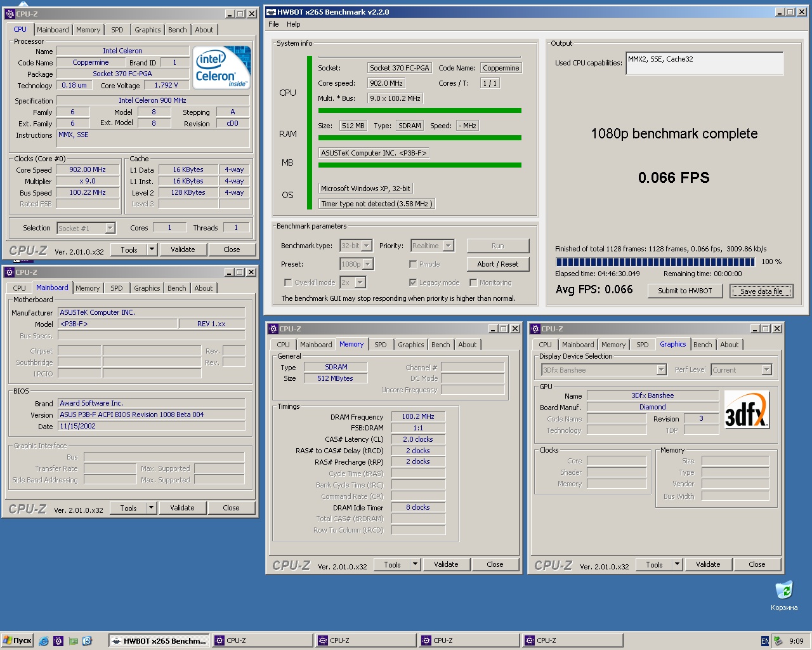This screenshot has height=650, width=812.
Task: Click Validate in Graphics window
Action: [708, 564]
